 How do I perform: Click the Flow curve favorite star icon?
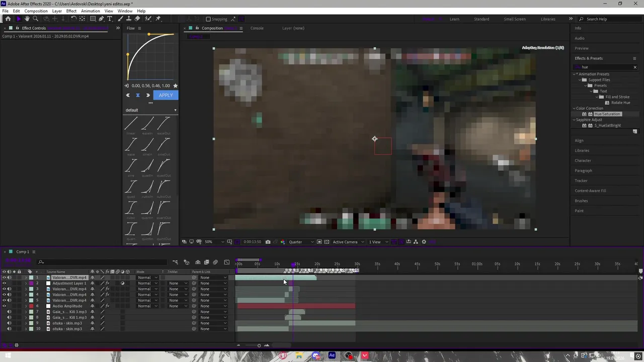(x=175, y=85)
